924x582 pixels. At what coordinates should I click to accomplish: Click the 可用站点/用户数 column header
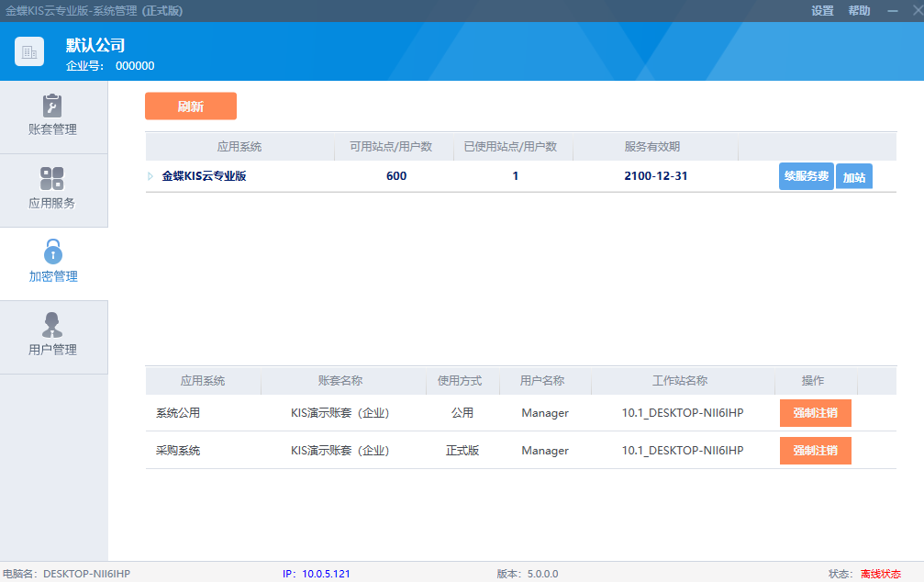[x=391, y=147]
